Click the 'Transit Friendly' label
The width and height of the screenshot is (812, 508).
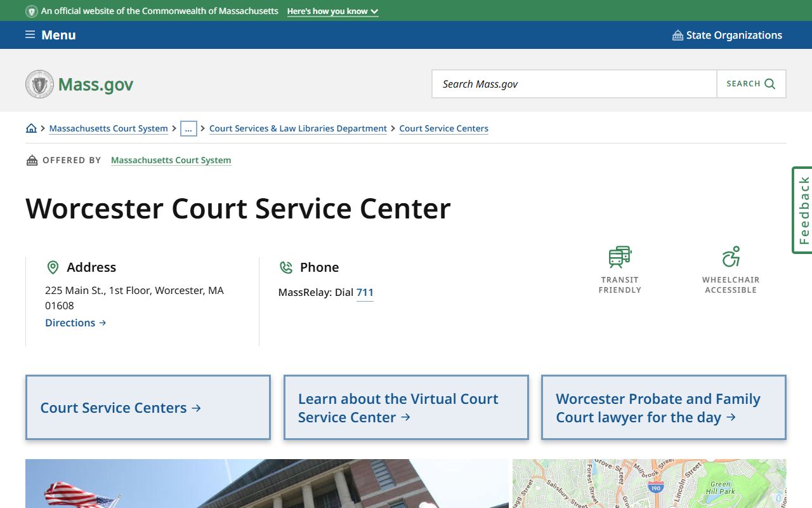[620, 284]
